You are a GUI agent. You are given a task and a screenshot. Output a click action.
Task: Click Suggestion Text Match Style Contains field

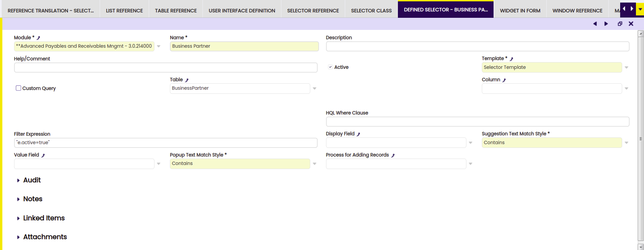pos(552,143)
